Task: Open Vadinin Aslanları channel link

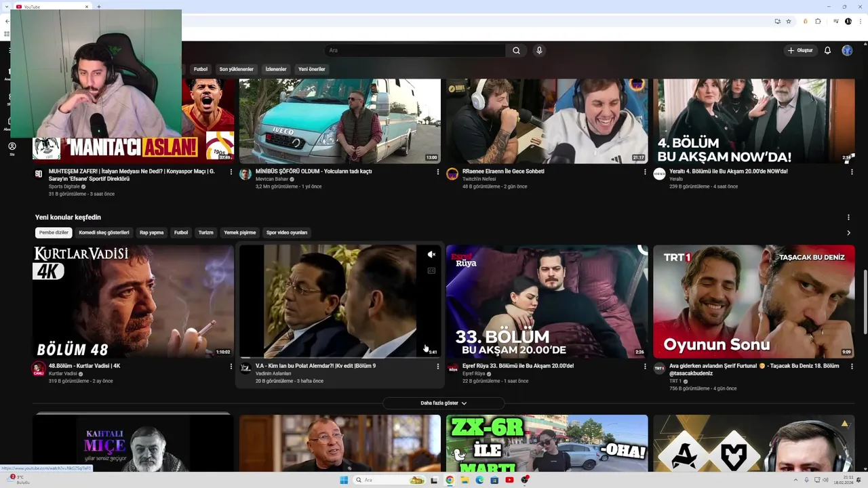Action: click(x=273, y=373)
